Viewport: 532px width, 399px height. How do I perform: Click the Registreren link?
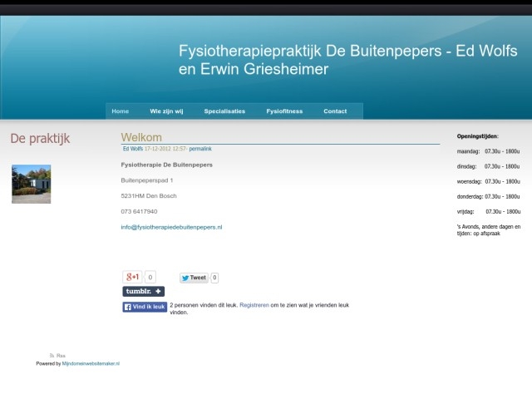point(254,305)
